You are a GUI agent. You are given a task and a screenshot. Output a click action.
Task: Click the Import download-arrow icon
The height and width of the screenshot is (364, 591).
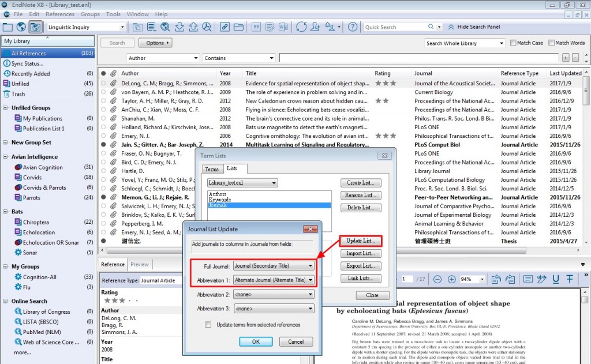coord(180,27)
